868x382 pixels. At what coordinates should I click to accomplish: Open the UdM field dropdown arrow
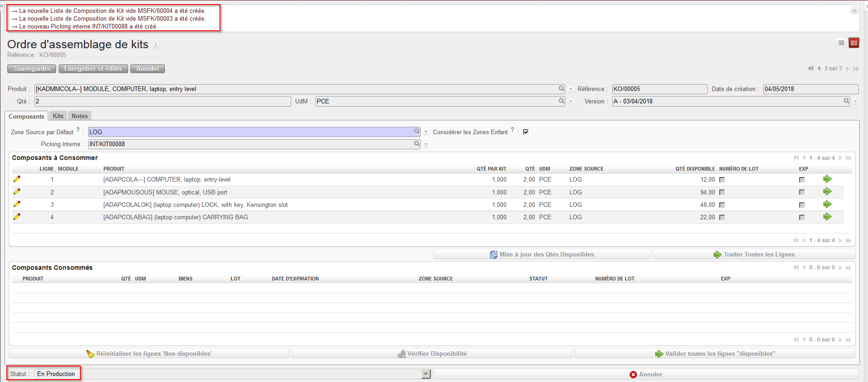coord(570,102)
